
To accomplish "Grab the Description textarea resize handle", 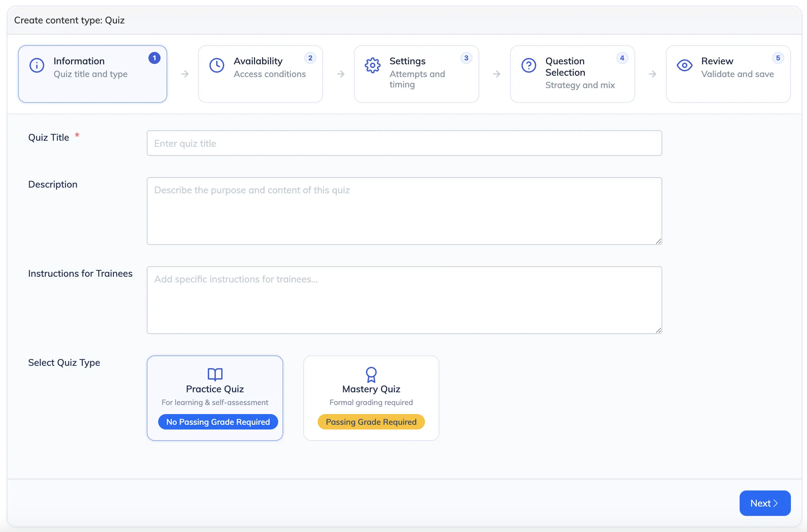I will [x=658, y=241].
